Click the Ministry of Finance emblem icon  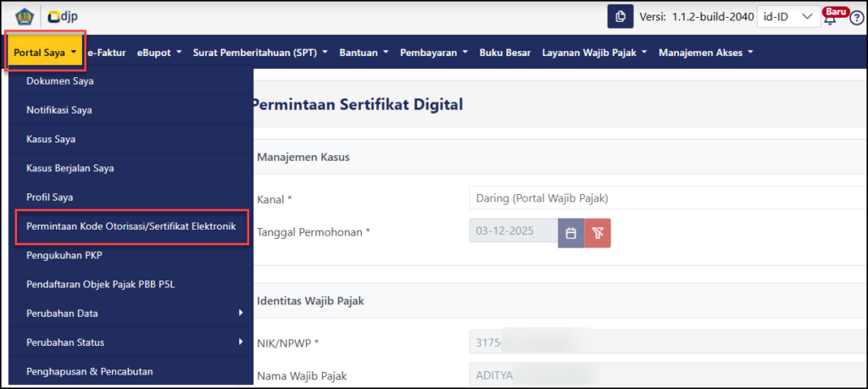click(23, 17)
